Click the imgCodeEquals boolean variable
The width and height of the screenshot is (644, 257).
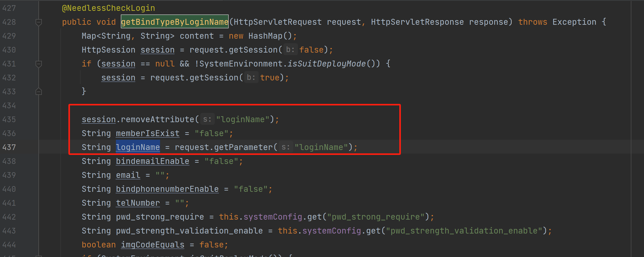point(153,245)
